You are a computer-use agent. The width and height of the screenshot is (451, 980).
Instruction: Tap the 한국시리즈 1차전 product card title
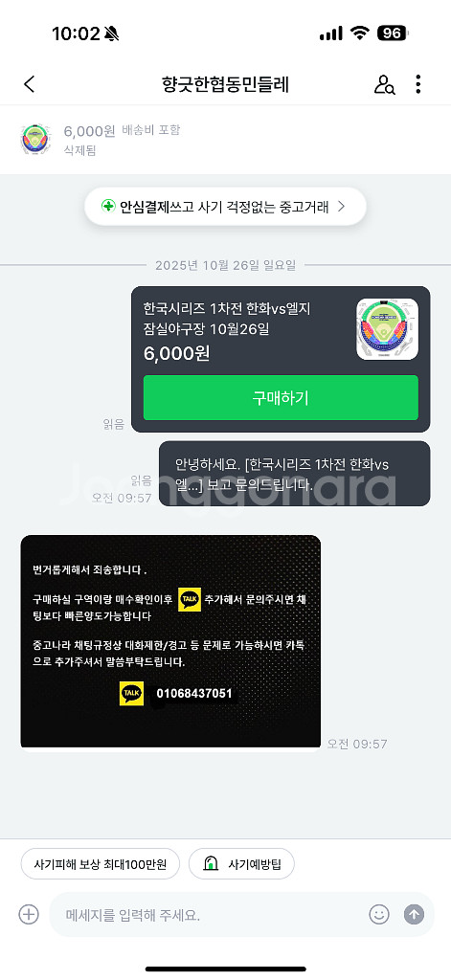(x=227, y=318)
